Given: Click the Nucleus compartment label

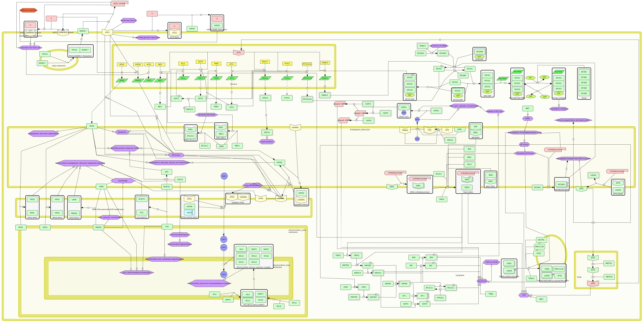Looking at the screenshot, I should [233, 84].
